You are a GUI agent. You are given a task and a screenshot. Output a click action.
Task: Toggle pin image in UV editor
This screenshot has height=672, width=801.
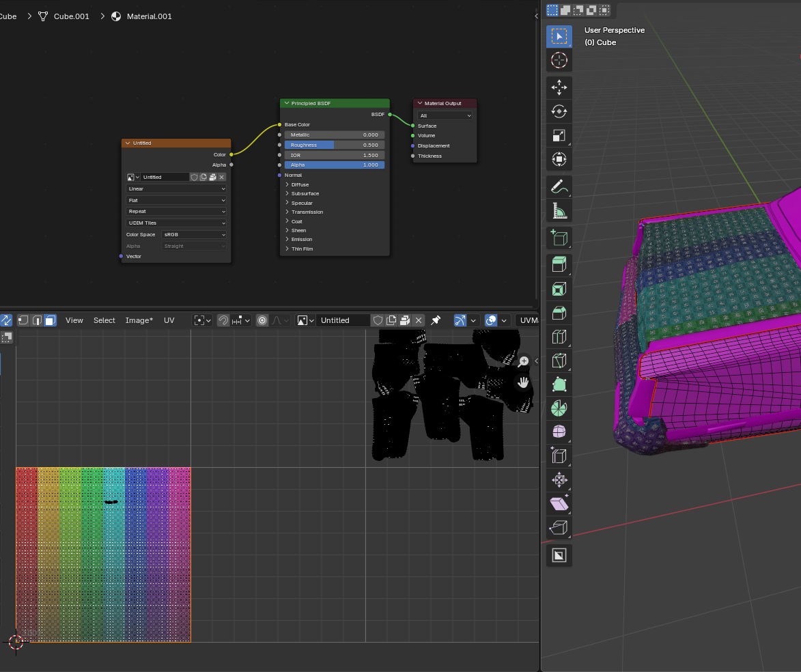[436, 320]
